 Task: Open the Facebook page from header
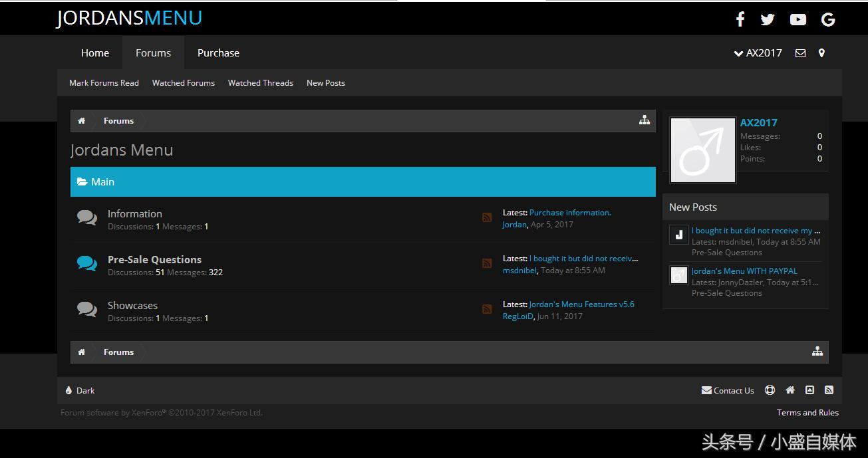[x=740, y=19]
